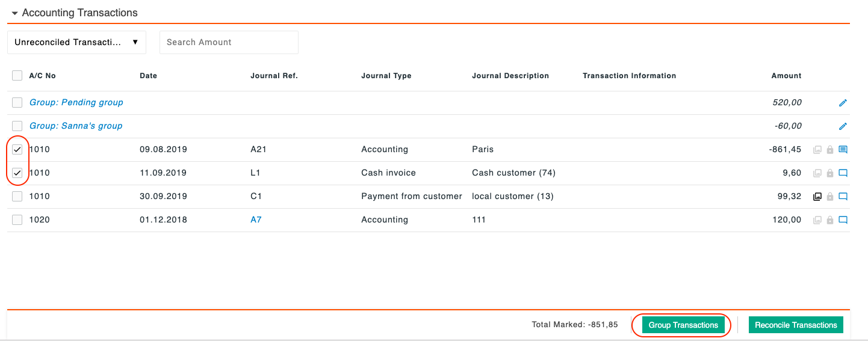Click lock icon on the Paris row
Screen dimensions: 868x341
coord(830,150)
